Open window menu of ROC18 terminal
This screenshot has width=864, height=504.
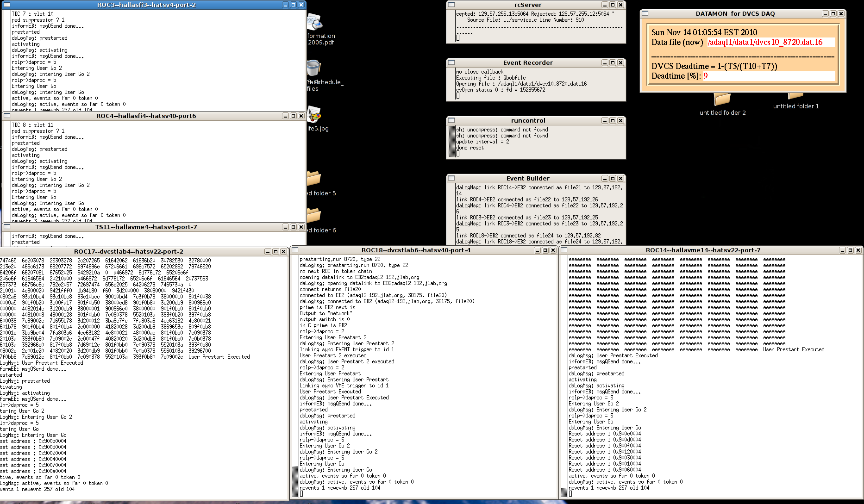point(295,250)
